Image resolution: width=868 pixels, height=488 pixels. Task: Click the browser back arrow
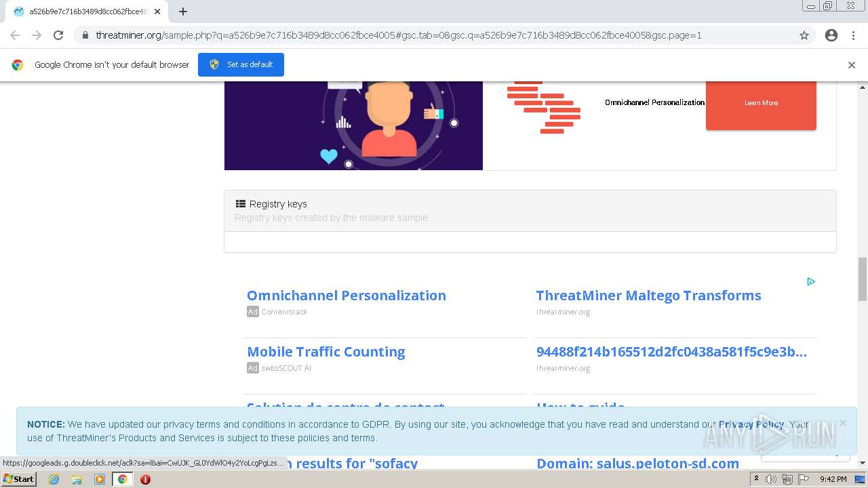click(x=15, y=35)
